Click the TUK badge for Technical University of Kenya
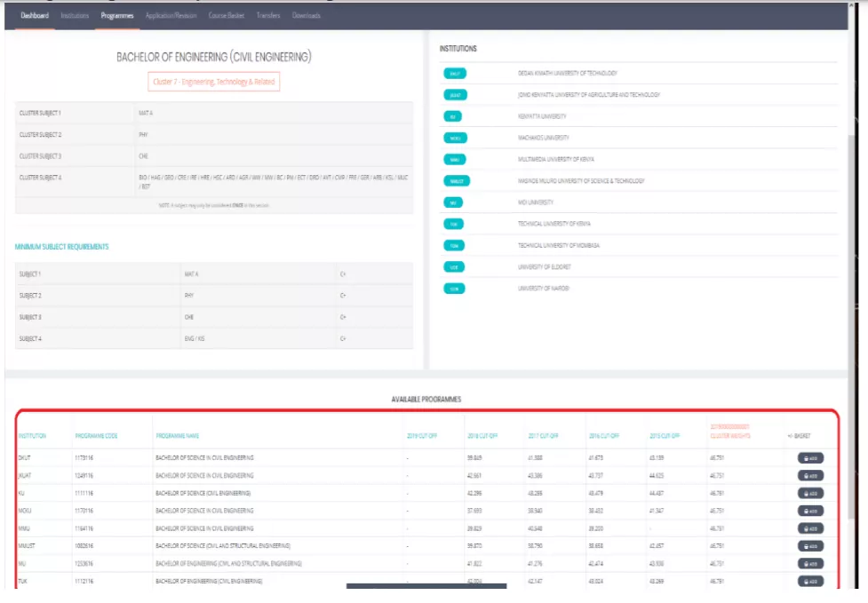 click(x=454, y=224)
